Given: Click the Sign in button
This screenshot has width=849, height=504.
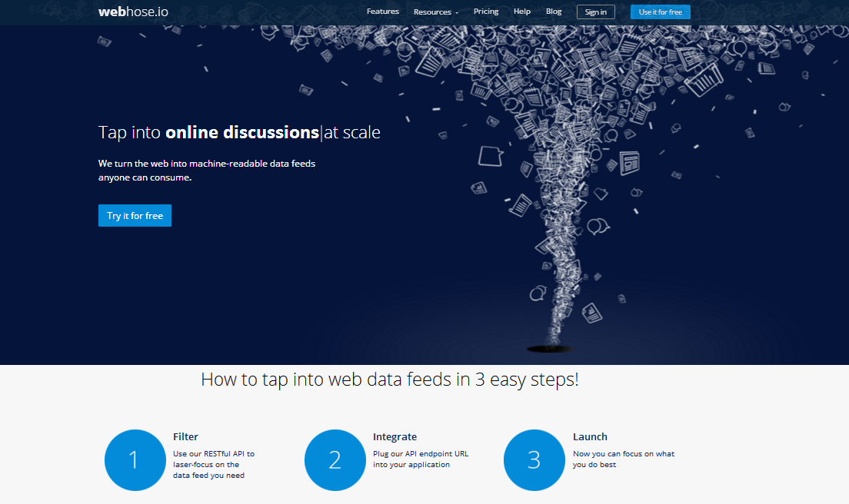Looking at the screenshot, I should (x=595, y=12).
